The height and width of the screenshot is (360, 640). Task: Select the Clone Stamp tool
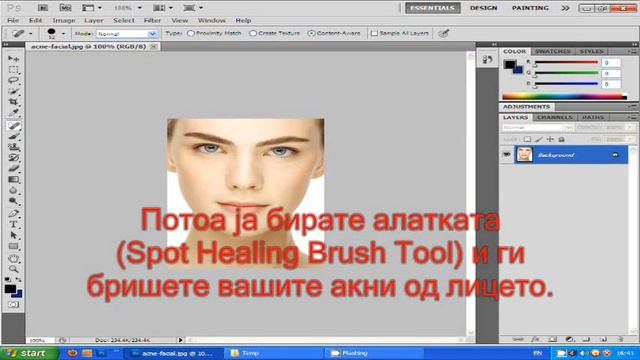click(13, 147)
